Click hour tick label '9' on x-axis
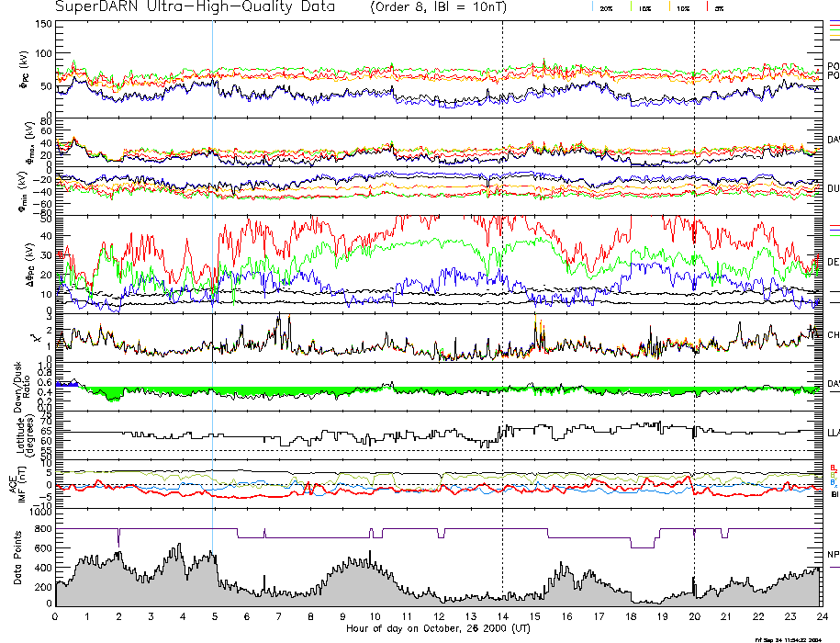 coord(342,616)
